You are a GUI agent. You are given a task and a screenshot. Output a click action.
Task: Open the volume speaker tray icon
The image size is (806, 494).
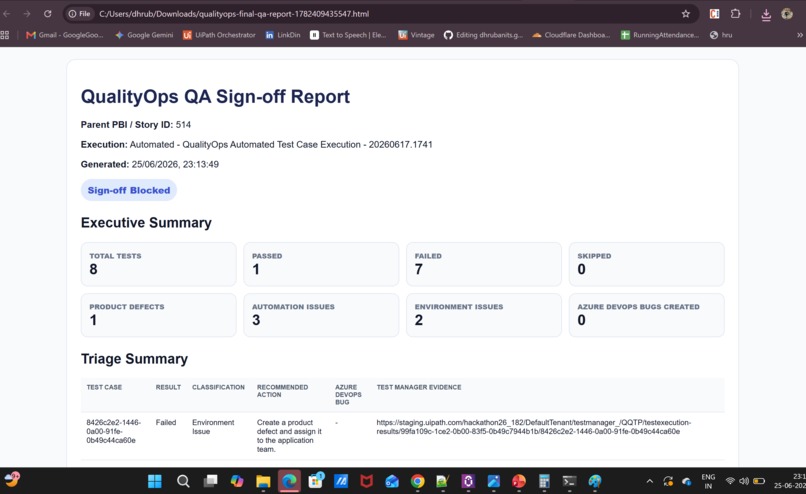click(744, 481)
